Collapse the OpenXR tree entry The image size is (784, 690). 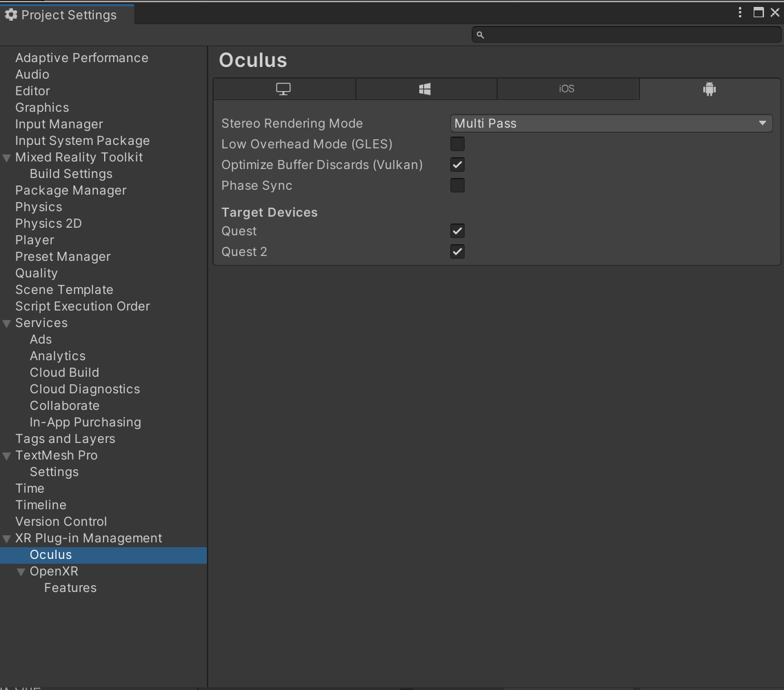click(21, 571)
